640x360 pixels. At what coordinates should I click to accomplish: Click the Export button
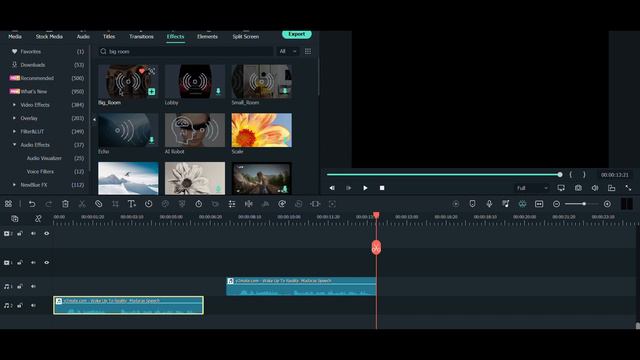pos(297,34)
